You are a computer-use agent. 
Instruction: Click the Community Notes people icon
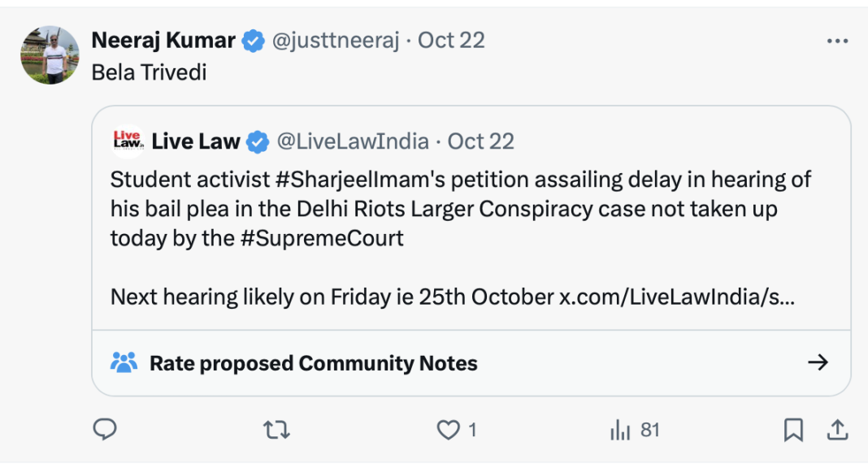point(124,362)
